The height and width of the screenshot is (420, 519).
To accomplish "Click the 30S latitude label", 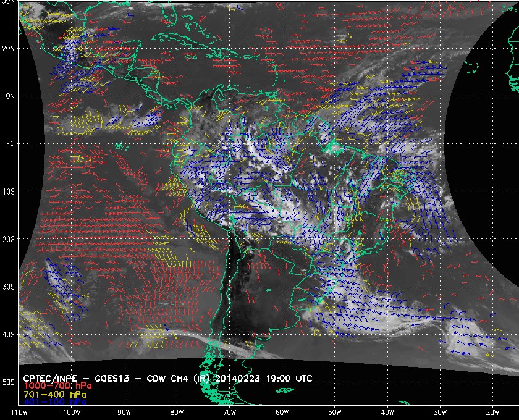I will (8, 287).
